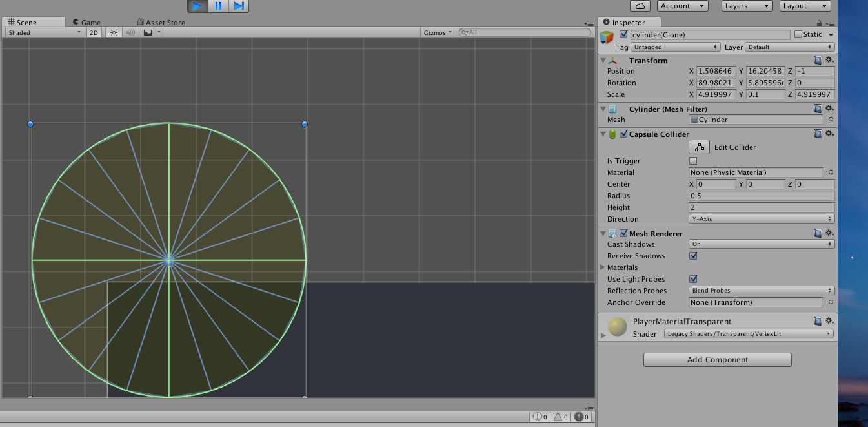Click the Add Component button

point(717,360)
